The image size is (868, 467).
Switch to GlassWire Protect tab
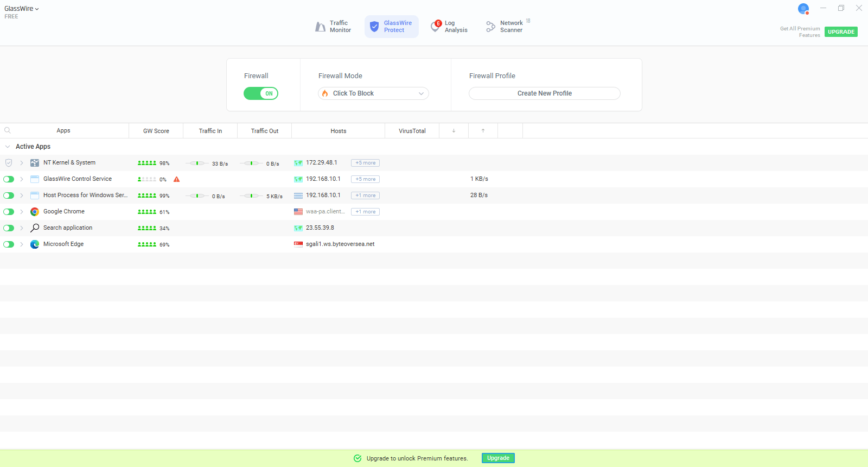point(391,27)
